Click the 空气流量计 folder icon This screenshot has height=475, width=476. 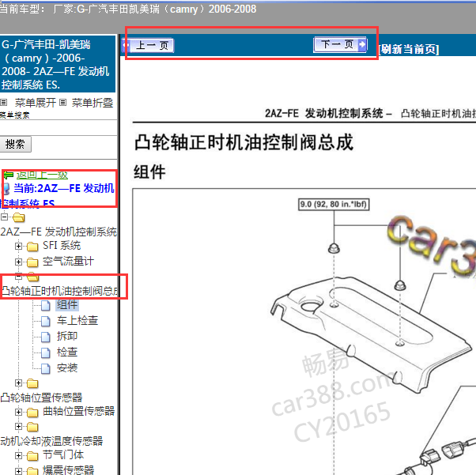(32, 262)
